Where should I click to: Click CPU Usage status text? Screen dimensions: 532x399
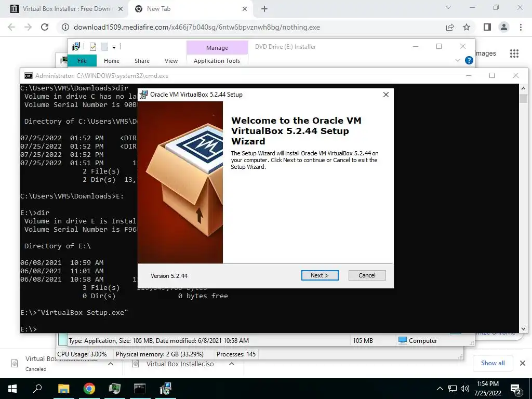tap(82, 354)
